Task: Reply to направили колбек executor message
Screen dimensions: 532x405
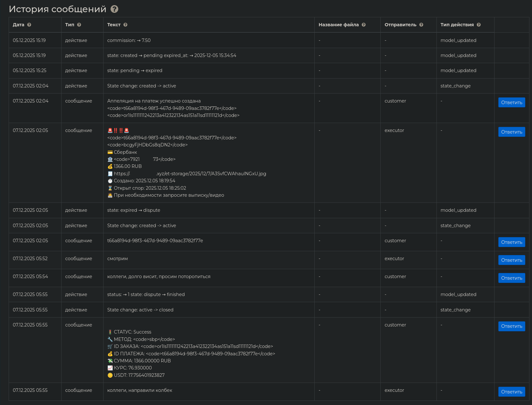Action: 511,392
